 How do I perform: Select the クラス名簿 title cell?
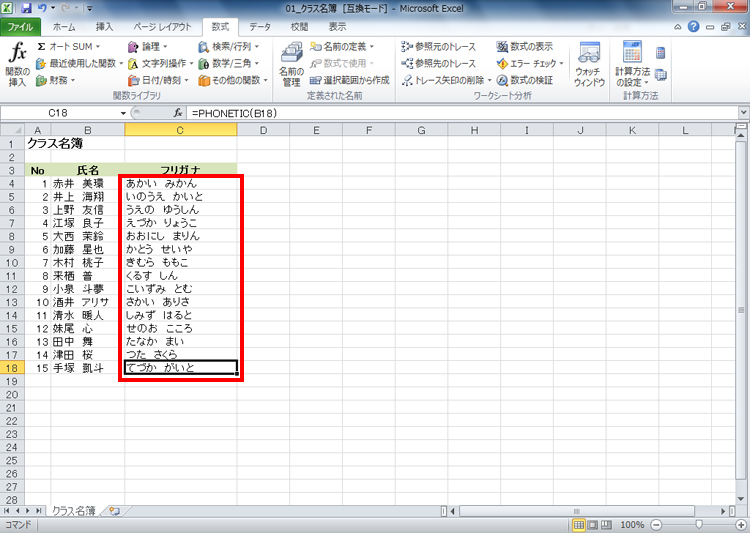[38, 144]
